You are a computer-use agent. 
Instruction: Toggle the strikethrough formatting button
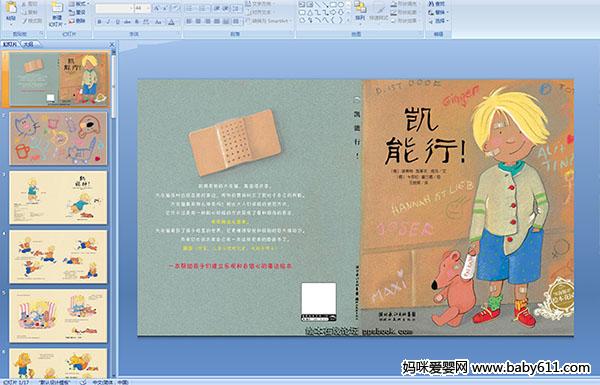127,22
